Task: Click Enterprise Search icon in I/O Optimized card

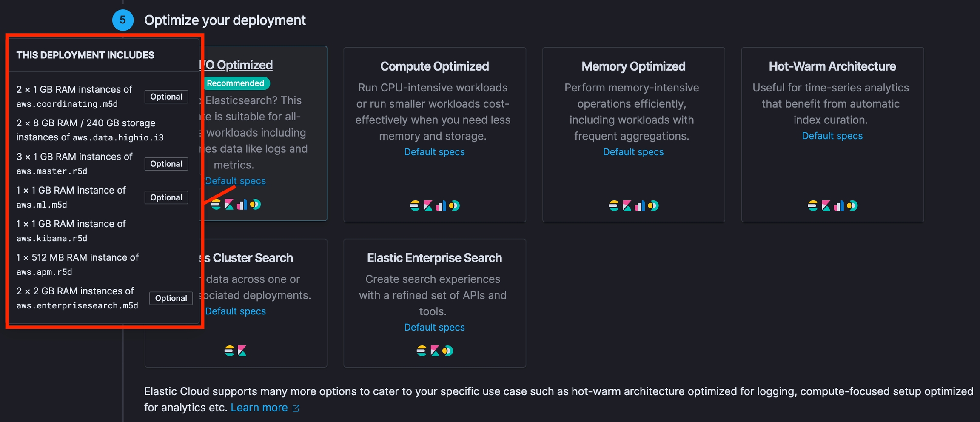Action: coord(255,205)
